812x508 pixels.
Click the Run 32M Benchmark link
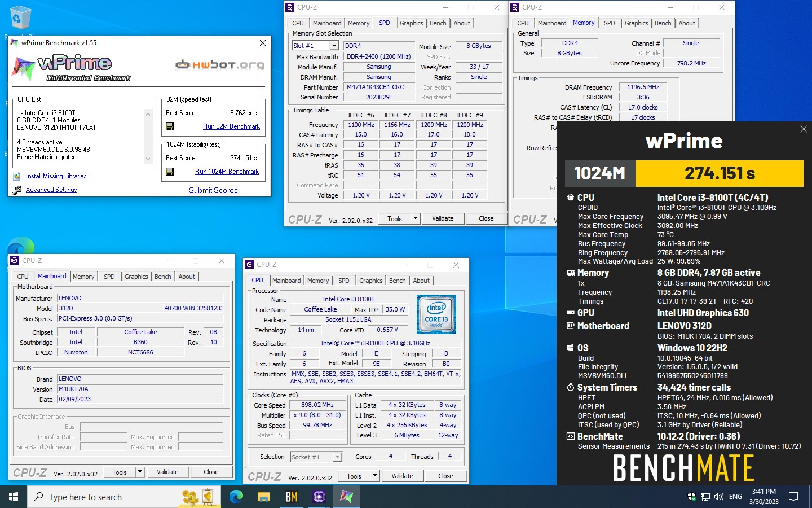(231, 126)
